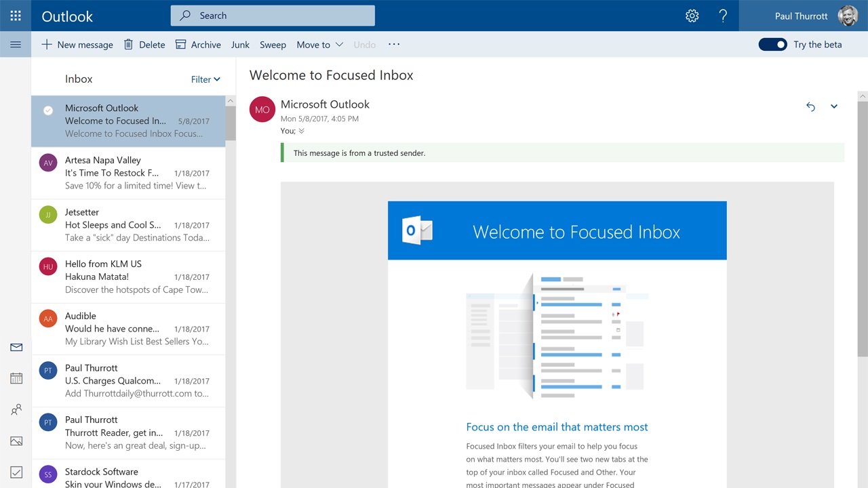The image size is (868, 488).
Task: Expand the message actions chevron
Action: pyautogui.click(x=834, y=106)
